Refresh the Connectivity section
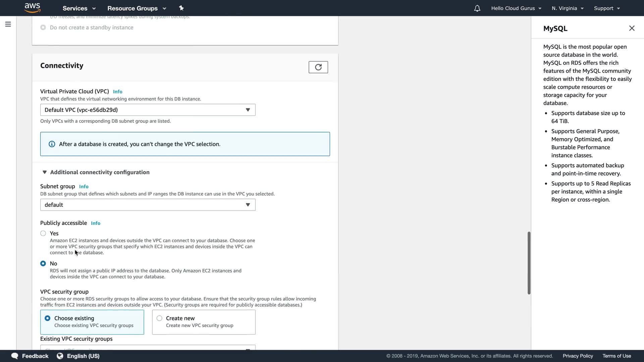The image size is (644, 362). tap(318, 67)
